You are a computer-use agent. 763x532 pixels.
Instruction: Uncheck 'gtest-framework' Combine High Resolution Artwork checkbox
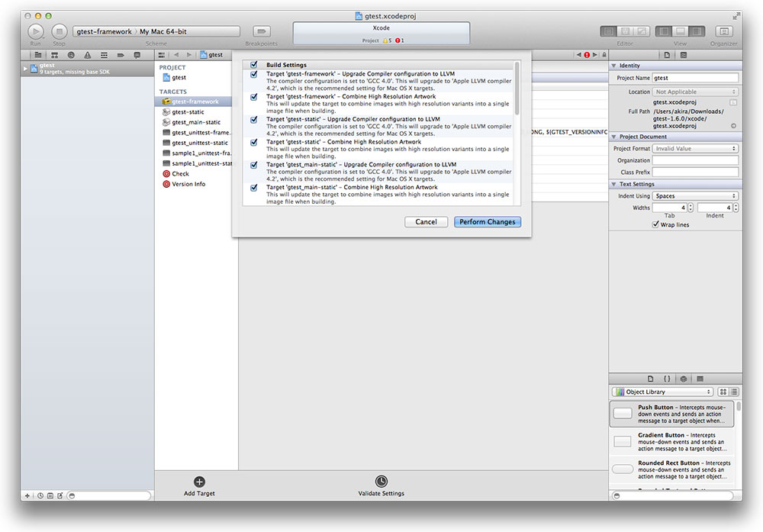pyautogui.click(x=253, y=97)
